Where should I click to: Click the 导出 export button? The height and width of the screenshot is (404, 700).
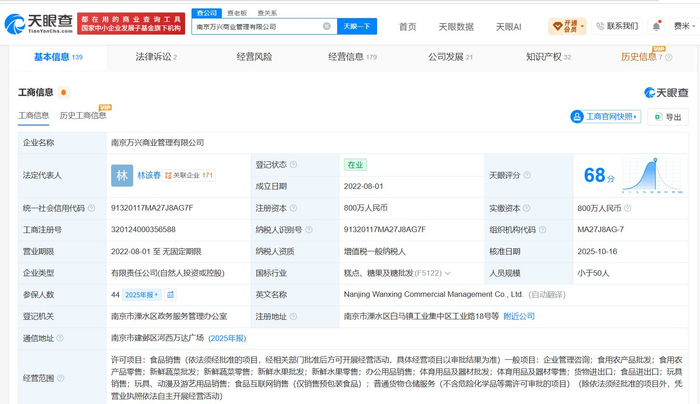pos(668,117)
